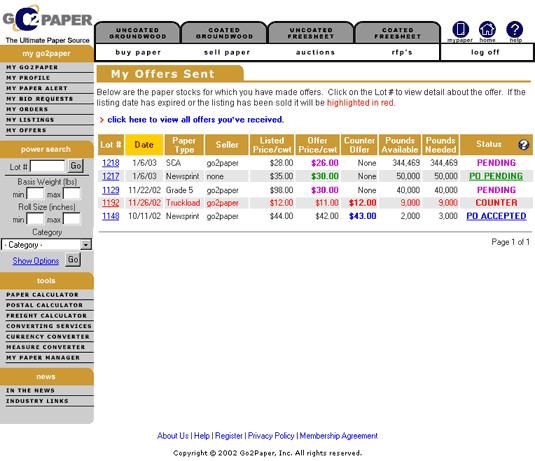This screenshot has width=535, height=461.
Task: Sort by Paper Type column header
Action: coord(184,145)
